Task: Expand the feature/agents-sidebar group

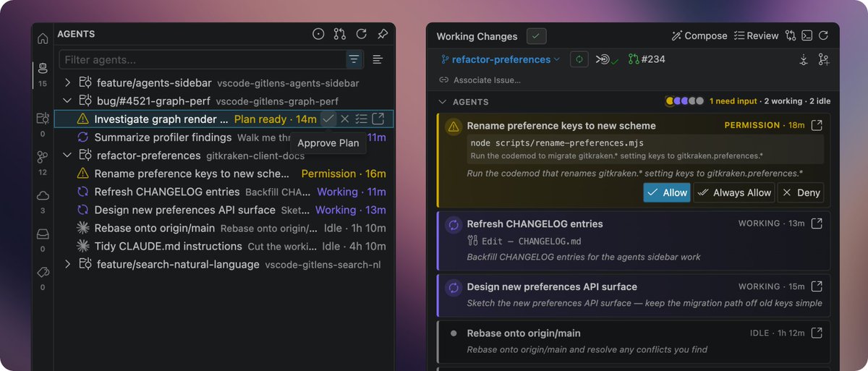Action: click(67, 82)
